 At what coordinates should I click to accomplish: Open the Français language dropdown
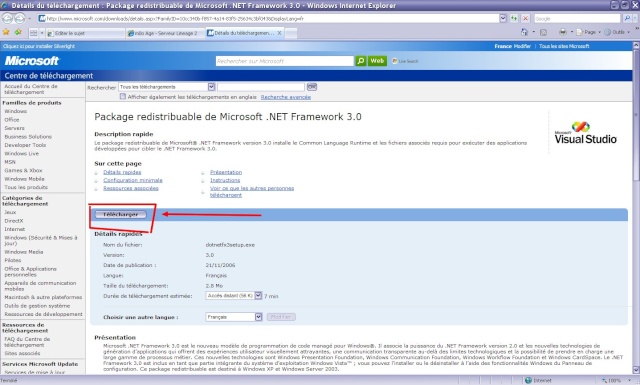pyautogui.click(x=258, y=317)
